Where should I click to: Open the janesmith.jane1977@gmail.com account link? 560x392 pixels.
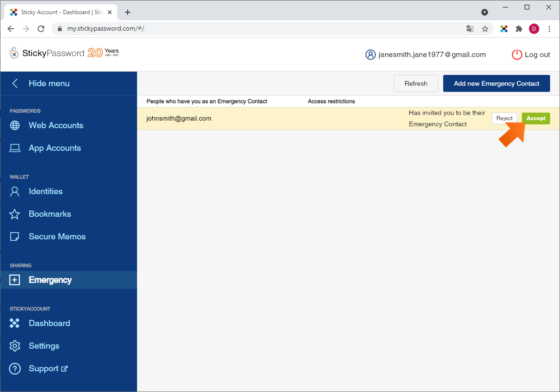pos(432,55)
